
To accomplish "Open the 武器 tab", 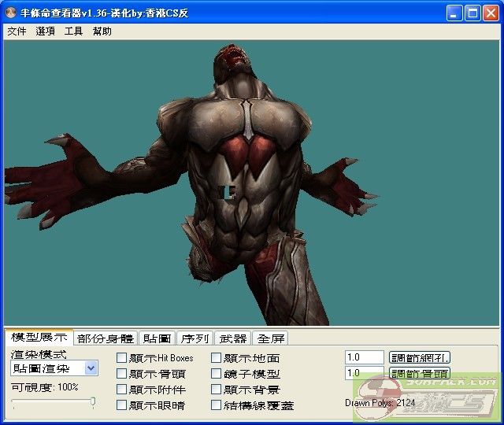I will coord(232,338).
